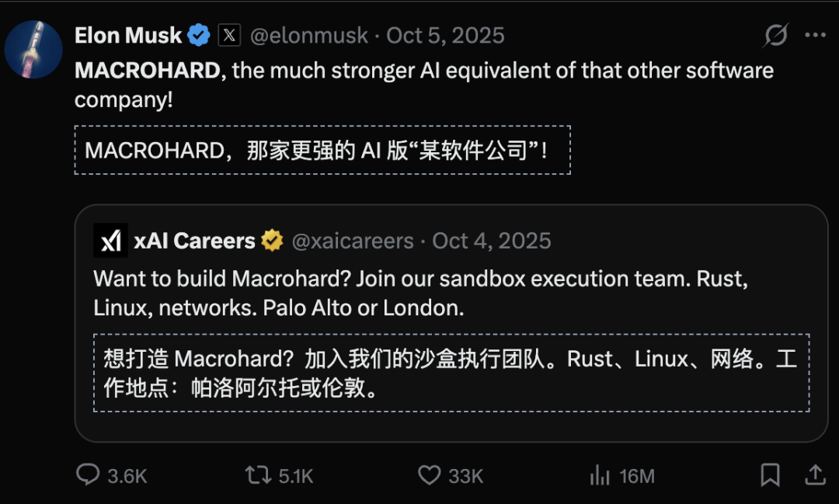This screenshot has width=839, height=504.
Task: Click the xAI Careers logo avatar
Action: (110, 241)
